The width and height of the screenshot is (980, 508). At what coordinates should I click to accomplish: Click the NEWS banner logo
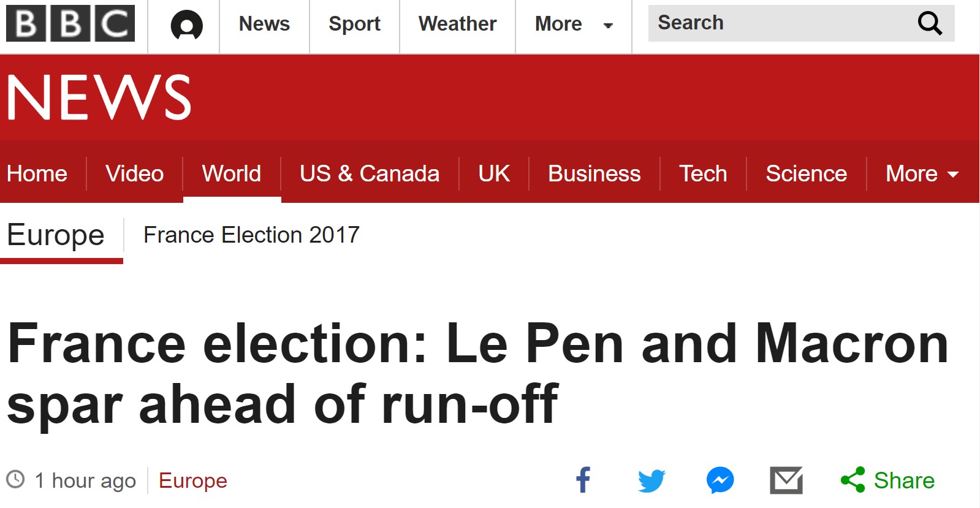[99, 97]
